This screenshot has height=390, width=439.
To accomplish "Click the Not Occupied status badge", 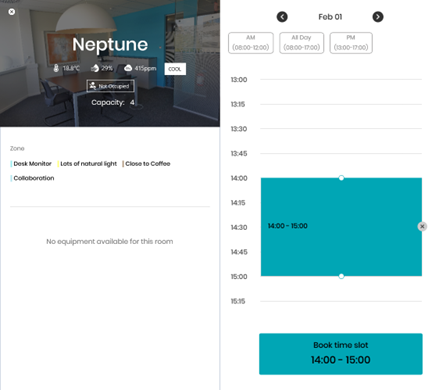I will coord(110,86).
